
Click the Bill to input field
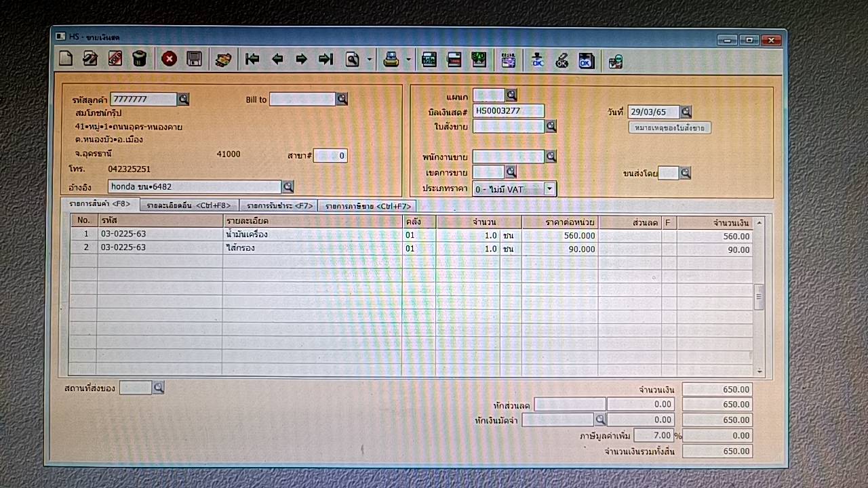pos(302,100)
